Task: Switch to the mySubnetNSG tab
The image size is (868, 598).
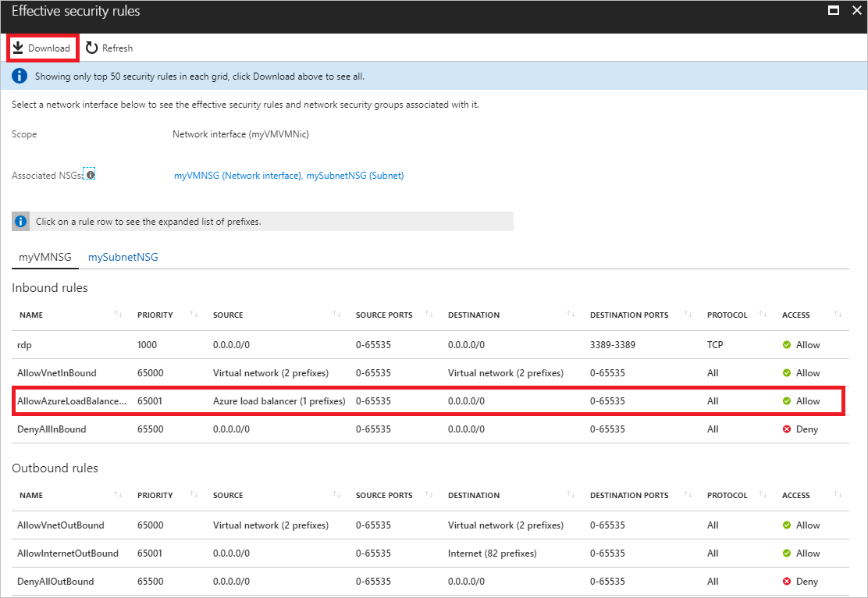Action: (x=123, y=256)
